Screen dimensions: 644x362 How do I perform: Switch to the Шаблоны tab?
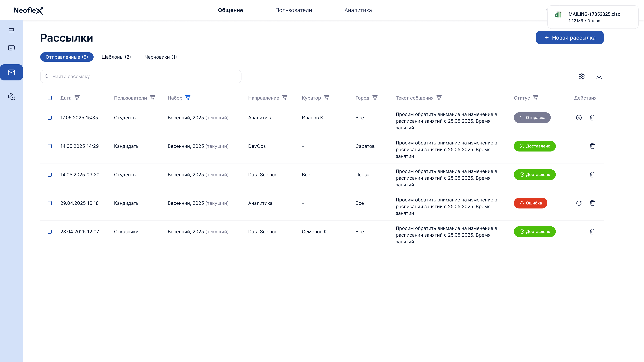point(116,57)
